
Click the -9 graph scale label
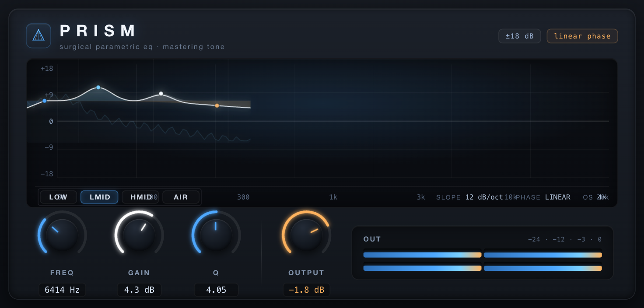49,147
